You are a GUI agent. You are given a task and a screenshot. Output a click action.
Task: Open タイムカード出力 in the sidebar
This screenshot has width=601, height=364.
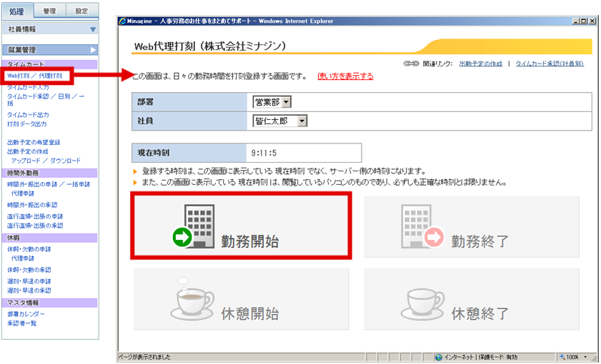point(28,115)
